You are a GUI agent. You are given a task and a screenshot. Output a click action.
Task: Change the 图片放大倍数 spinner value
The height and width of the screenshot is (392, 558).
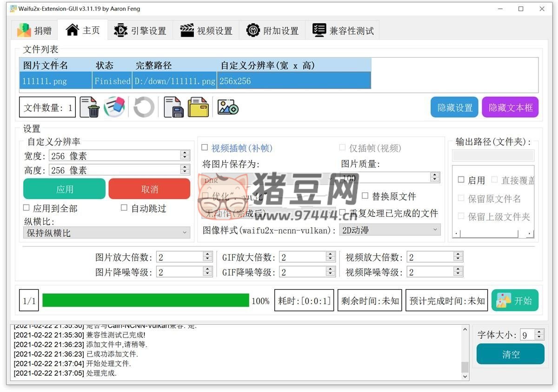click(x=184, y=257)
